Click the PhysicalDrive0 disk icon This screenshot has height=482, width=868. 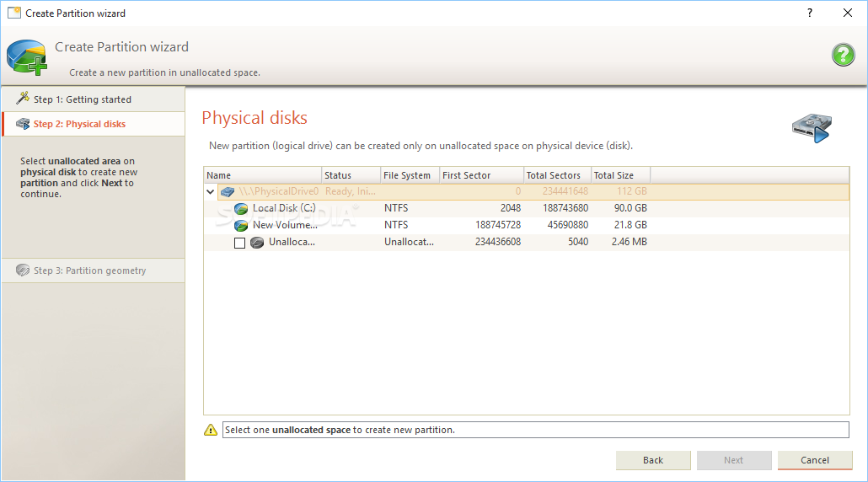(228, 191)
